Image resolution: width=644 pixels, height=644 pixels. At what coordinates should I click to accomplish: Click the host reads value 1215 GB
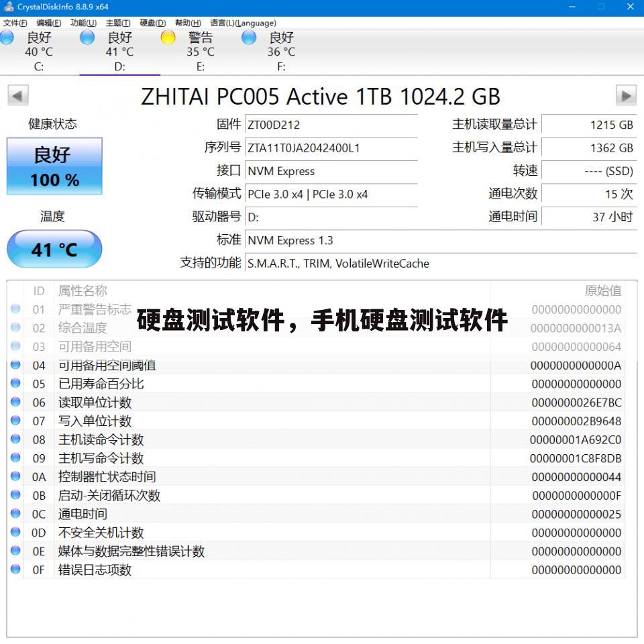[x=589, y=125]
